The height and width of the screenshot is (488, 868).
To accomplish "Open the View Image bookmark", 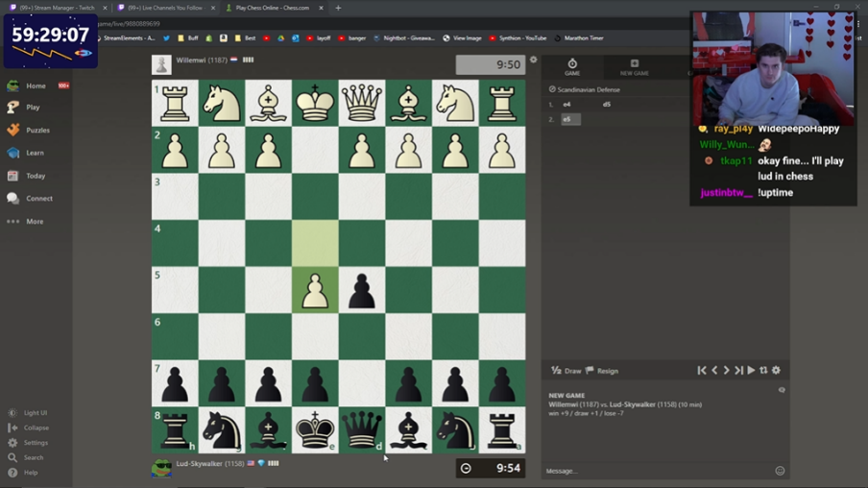I will coord(462,38).
